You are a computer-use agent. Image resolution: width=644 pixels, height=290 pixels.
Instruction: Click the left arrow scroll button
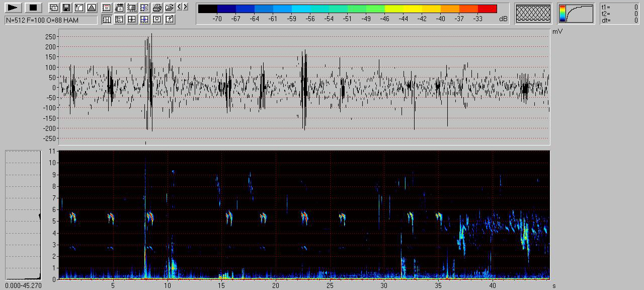point(180,7)
